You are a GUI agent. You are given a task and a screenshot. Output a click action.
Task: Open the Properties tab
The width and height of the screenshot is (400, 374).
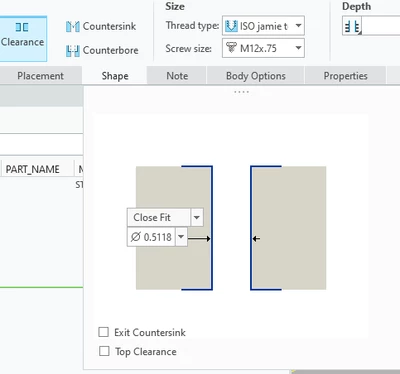[x=345, y=76]
